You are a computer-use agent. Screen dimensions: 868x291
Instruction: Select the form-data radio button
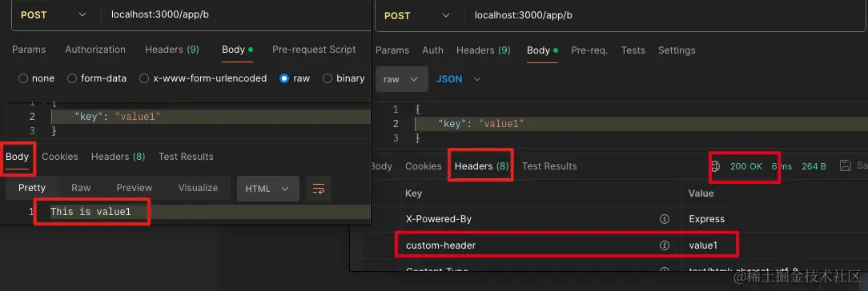click(72, 78)
